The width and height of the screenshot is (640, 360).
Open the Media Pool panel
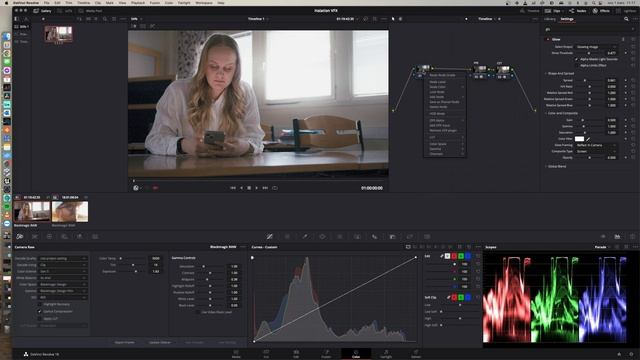[x=91, y=11]
